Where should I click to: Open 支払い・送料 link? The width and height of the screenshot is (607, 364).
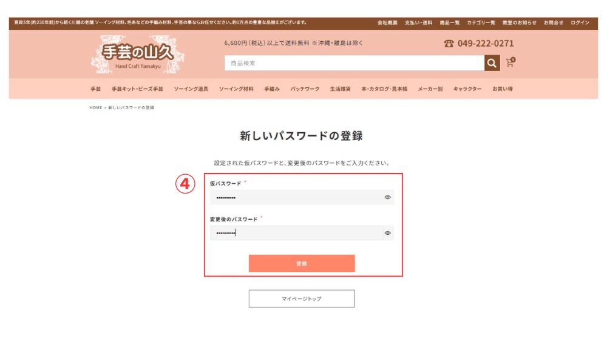coord(418,23)
